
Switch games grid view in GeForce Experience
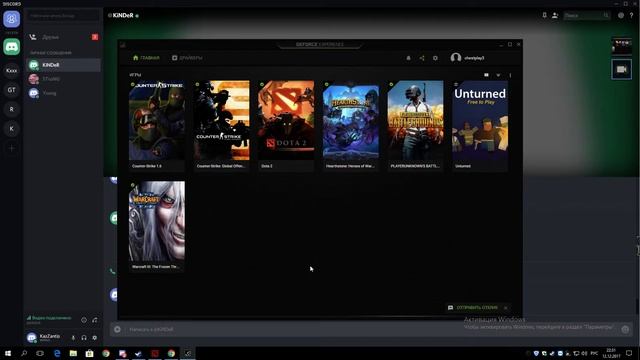pyautogui.click(x=486, y=75)
